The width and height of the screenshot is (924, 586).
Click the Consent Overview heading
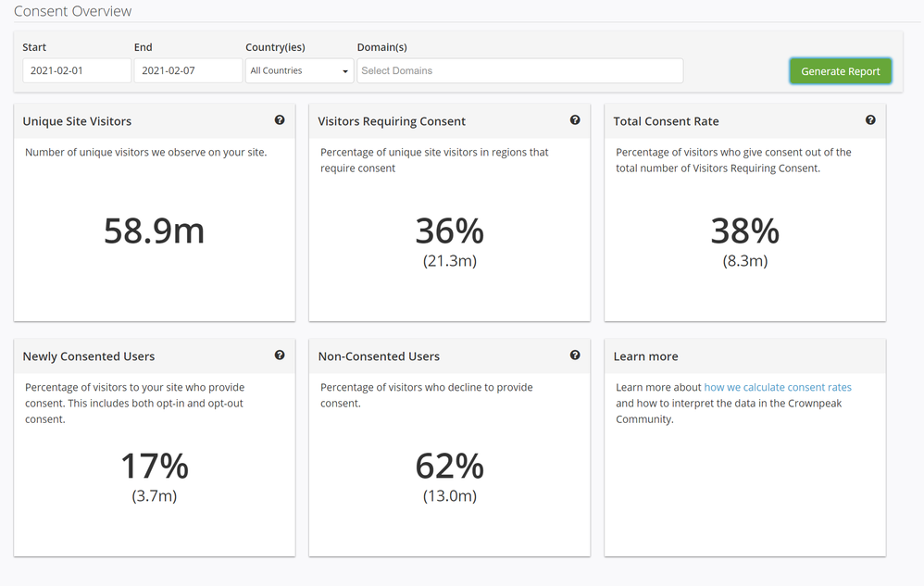coord(72,11)
